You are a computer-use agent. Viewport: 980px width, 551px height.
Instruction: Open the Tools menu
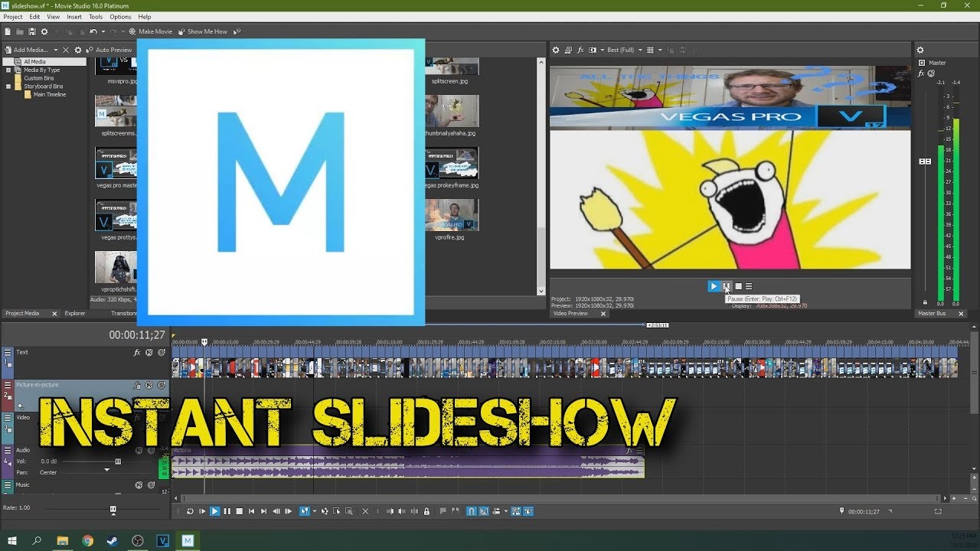click(96, 17)
